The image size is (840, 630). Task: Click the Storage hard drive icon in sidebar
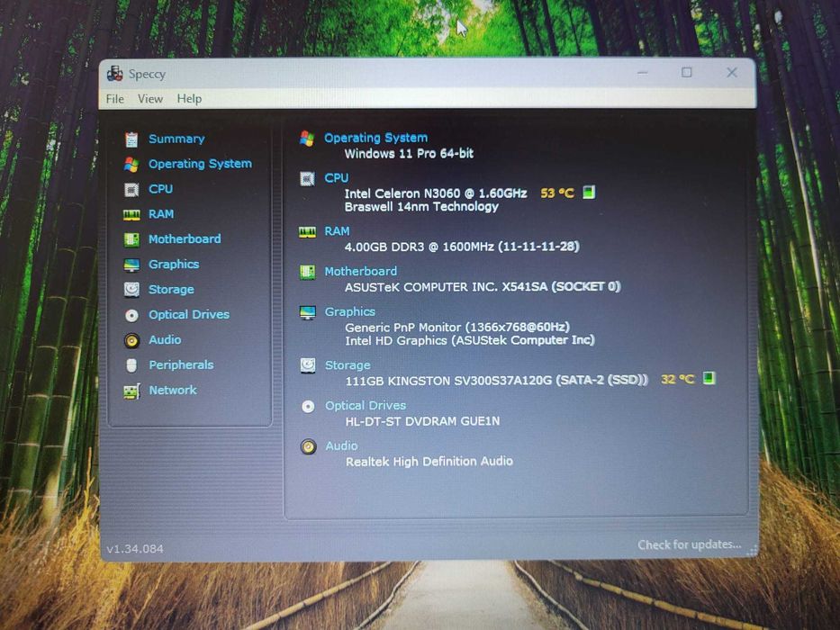(131, 289)
